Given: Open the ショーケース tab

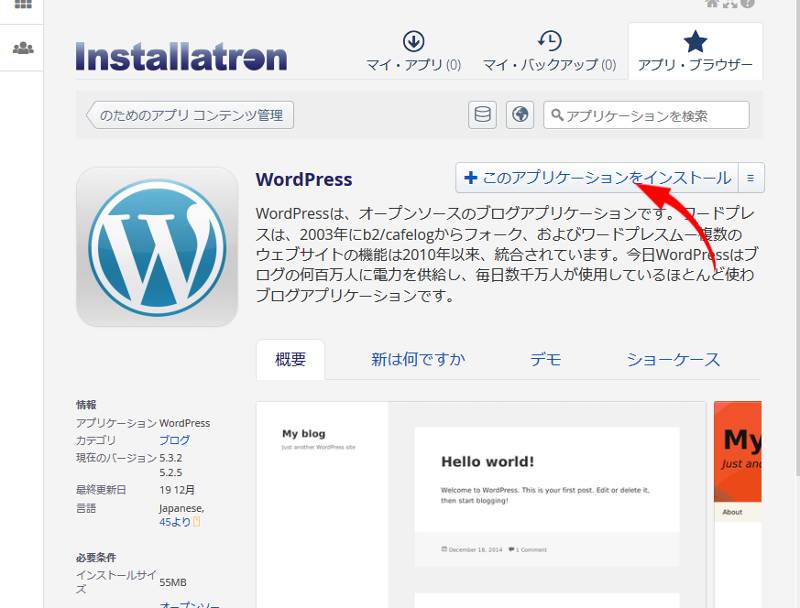Looking at the screenshot, I should [673, 360].
